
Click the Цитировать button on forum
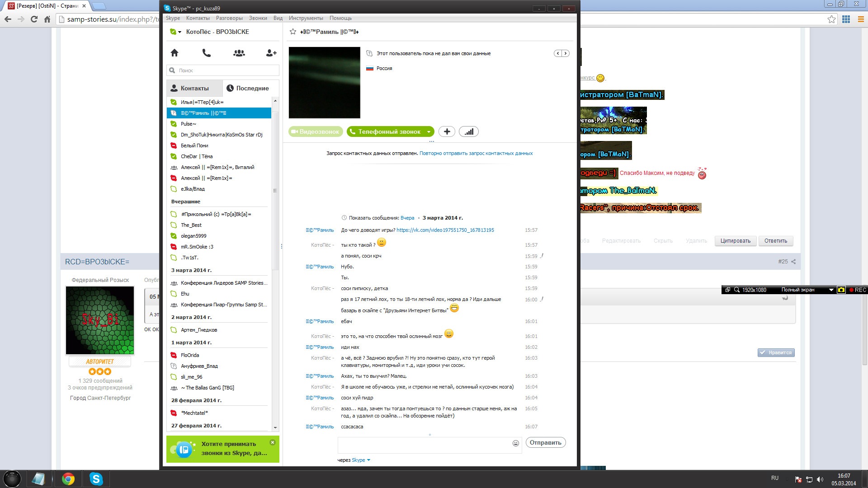(736, 241)
